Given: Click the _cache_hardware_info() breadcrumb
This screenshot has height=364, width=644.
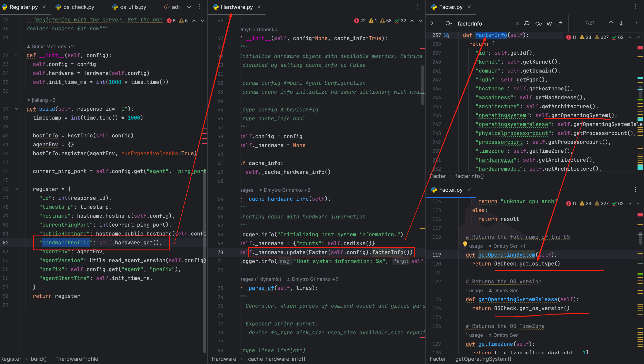Looking at the screenshot, I should click(x=275, y=359).
